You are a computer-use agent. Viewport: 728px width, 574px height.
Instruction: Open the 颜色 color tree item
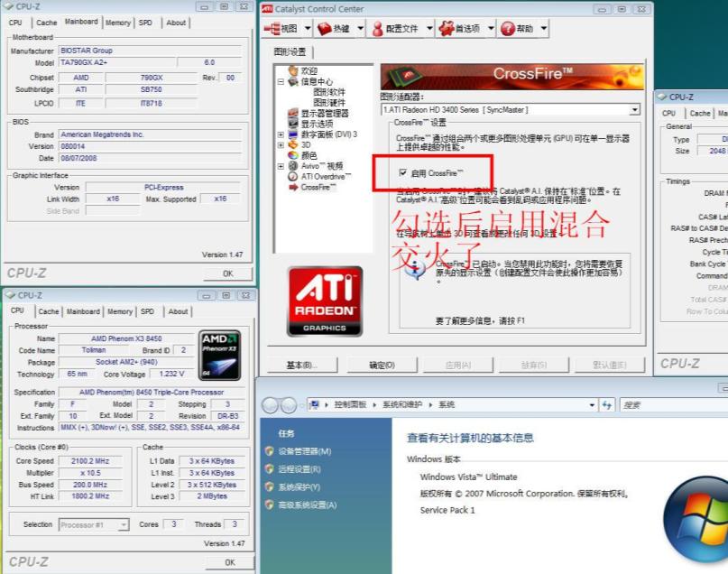tap(309, 155)
